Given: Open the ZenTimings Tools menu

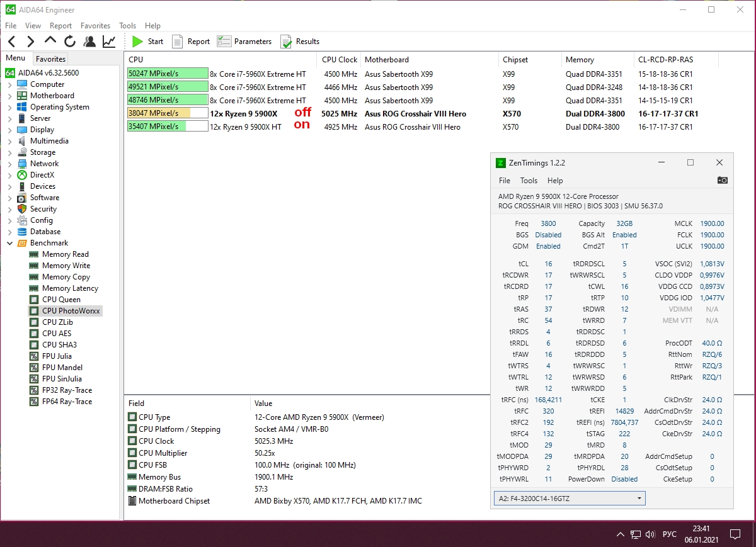Looking at the screenshot, I should click(x=529, y=180).
